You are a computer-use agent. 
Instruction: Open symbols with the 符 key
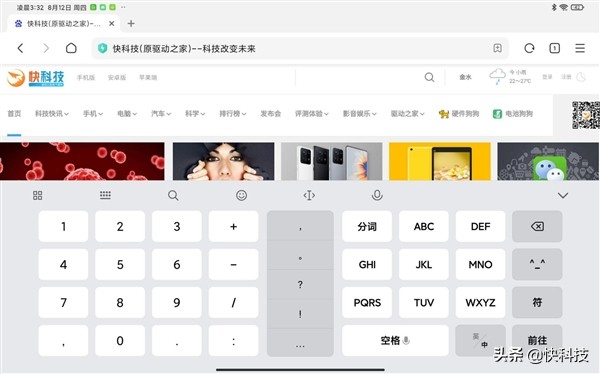tap(537, 302)
